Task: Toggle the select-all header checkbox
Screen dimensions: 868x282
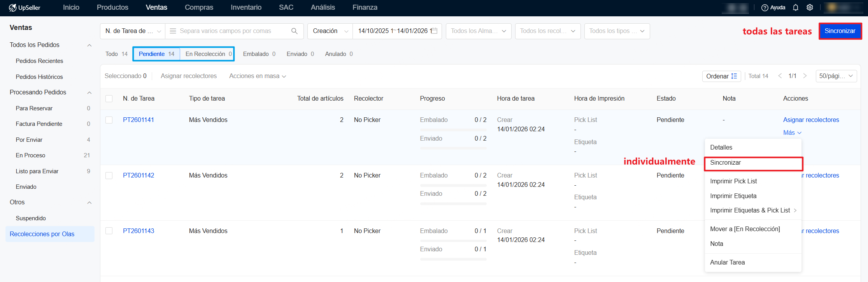Action: point(109,99)
